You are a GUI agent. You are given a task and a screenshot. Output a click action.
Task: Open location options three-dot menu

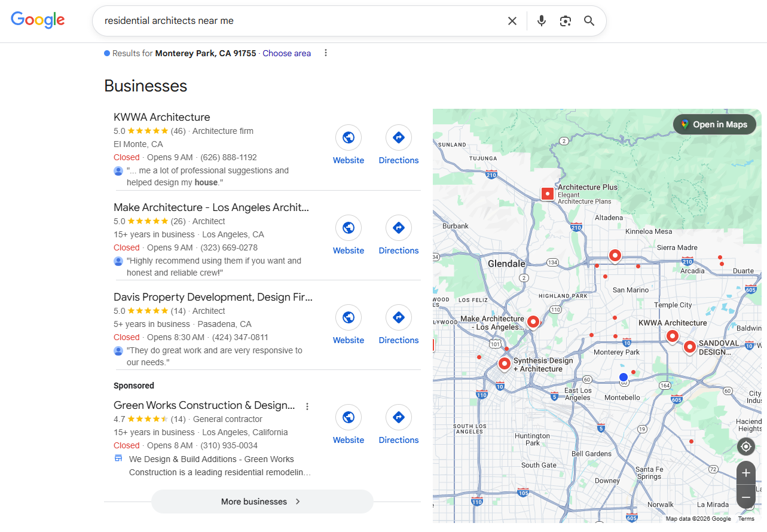point(326,53)
